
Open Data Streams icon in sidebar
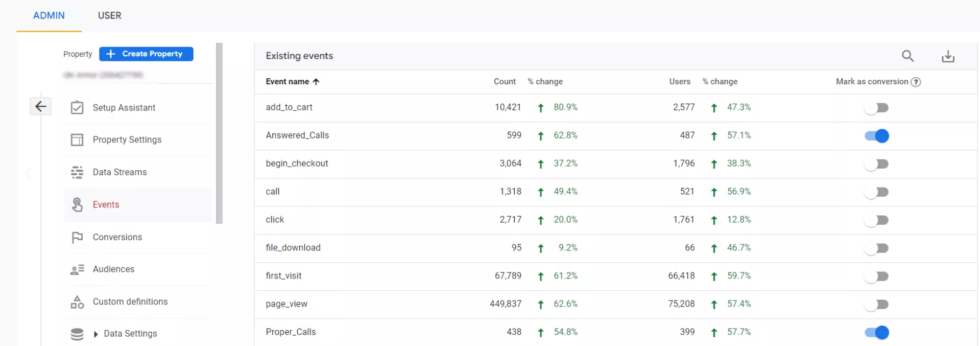(77, 172)
